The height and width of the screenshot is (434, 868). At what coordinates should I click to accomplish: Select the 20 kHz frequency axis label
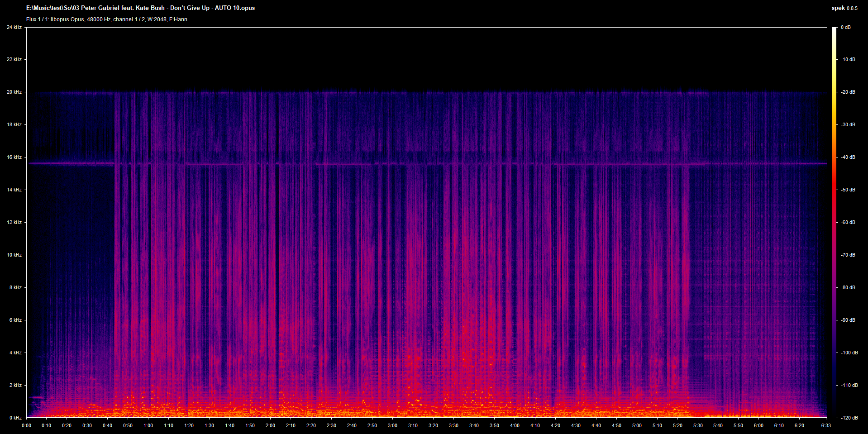tap(14, 92)
